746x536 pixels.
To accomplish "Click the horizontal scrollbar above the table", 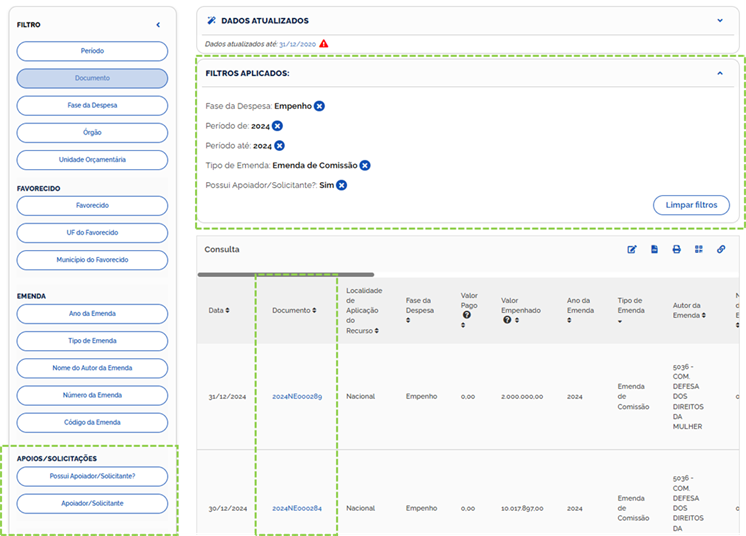I will pos(286,274).
